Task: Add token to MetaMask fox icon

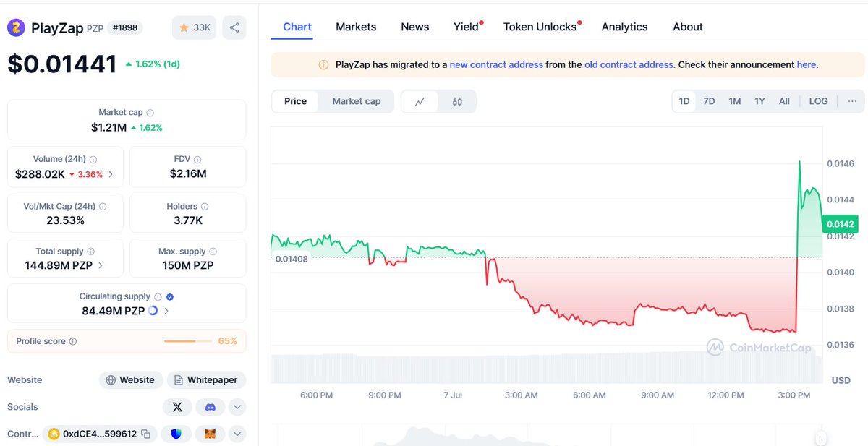Action: click(210, 434)
